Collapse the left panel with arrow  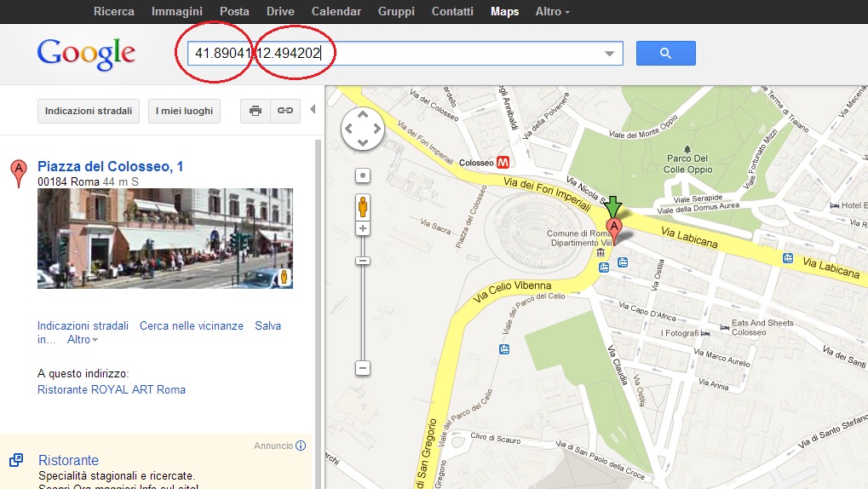pyautogui.click(x=313, y=109)
